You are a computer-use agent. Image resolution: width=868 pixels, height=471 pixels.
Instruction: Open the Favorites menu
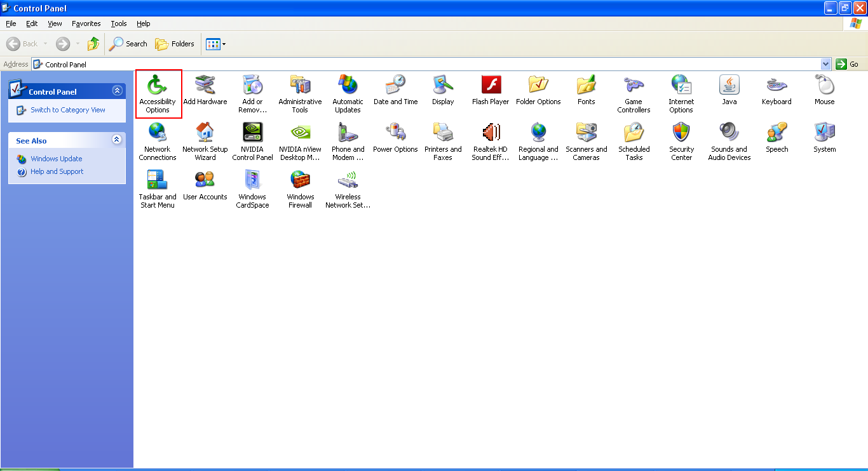tap(86, 23)
